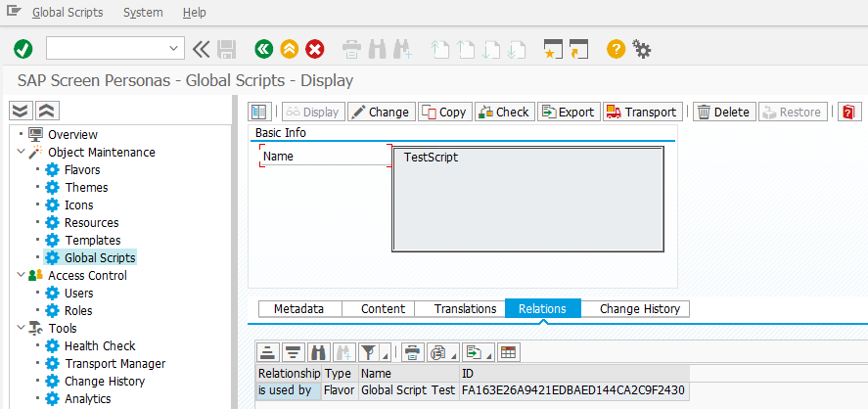868x409 pixels.
Task: Open Templates in the navigation tree
Action: (x=92, y=241)
